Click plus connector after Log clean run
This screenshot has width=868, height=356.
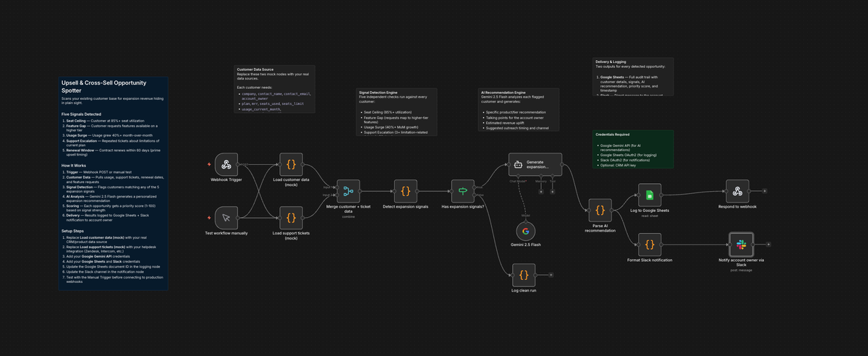550,275
